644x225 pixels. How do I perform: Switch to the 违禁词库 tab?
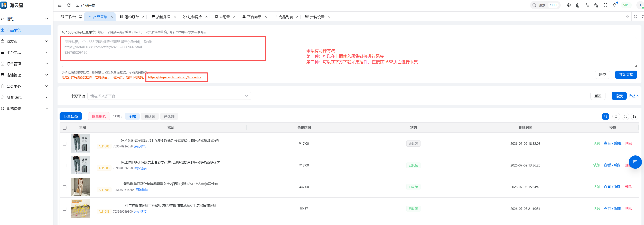(195, 17)
